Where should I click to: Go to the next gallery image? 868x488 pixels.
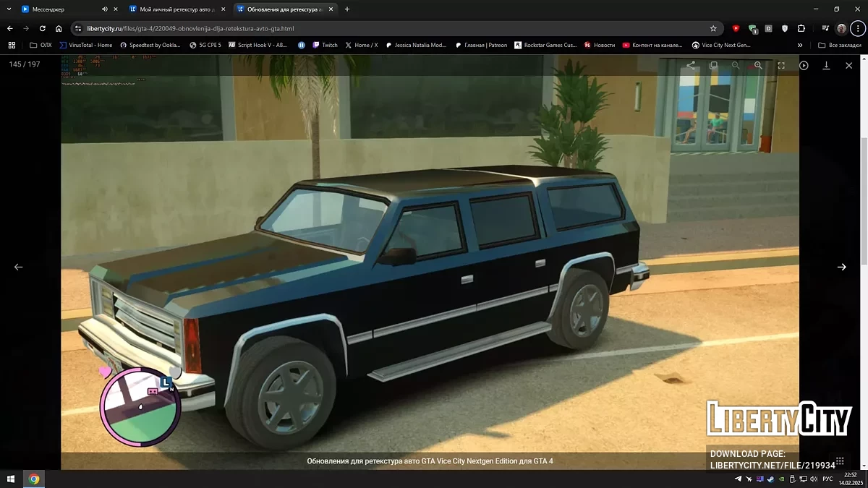[841, 267]
